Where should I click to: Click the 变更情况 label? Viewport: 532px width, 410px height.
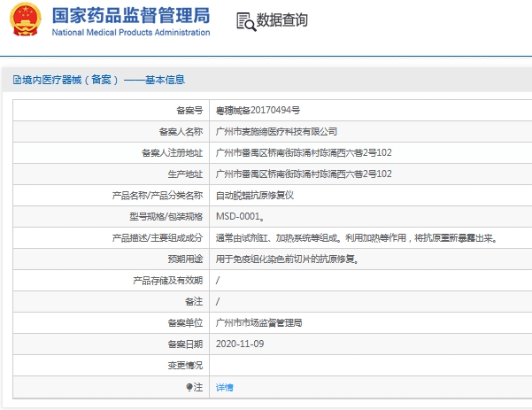pos(185,366)
